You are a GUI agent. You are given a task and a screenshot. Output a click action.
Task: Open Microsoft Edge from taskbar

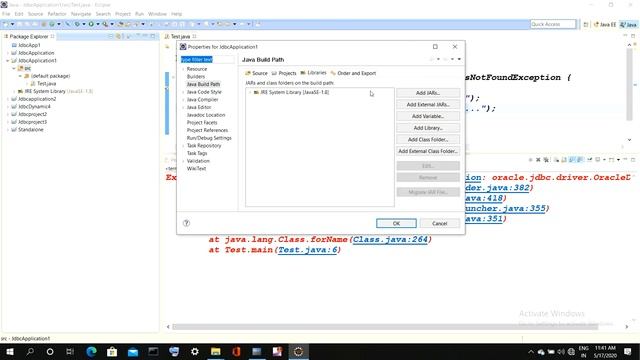click(x=91, y=351)
